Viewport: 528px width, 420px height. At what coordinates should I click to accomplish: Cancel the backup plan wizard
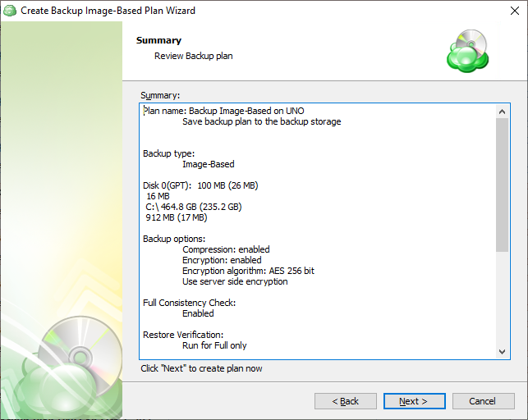[482, 401]
